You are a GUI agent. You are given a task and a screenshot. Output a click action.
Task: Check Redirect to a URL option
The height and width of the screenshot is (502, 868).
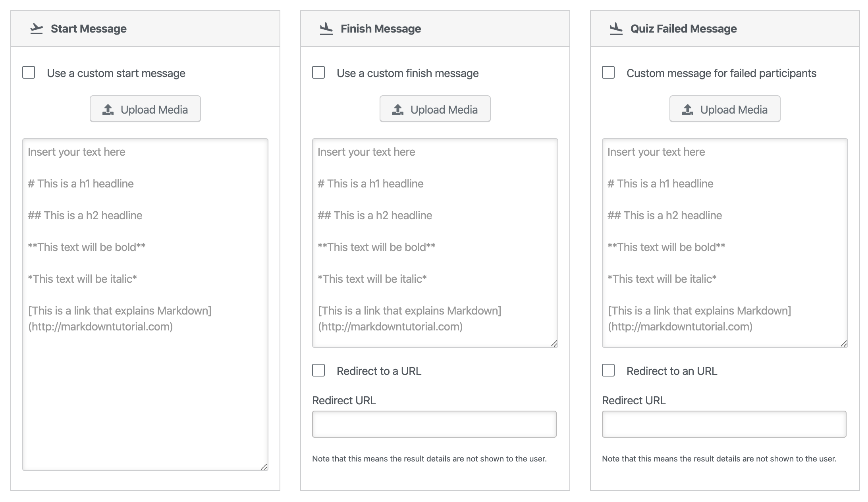tap(318, 371)
